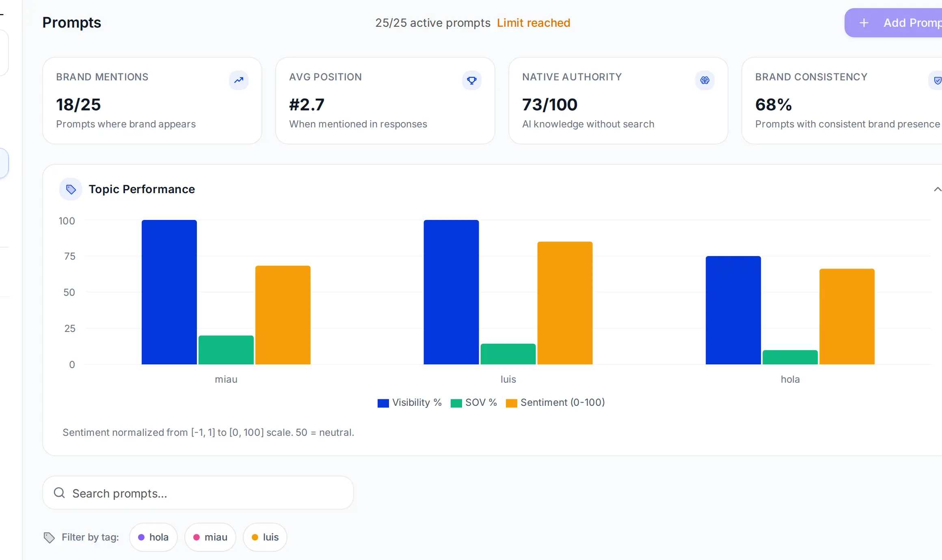Screen dimensions: 942x560
Task: Click the Avg Position trophy icon
Action: coord(472,80)
